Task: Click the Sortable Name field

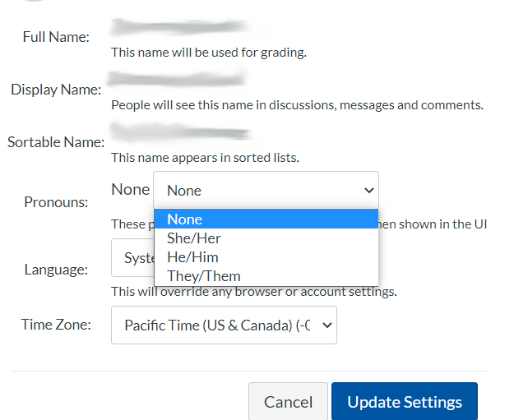Action: click(180, 132)
